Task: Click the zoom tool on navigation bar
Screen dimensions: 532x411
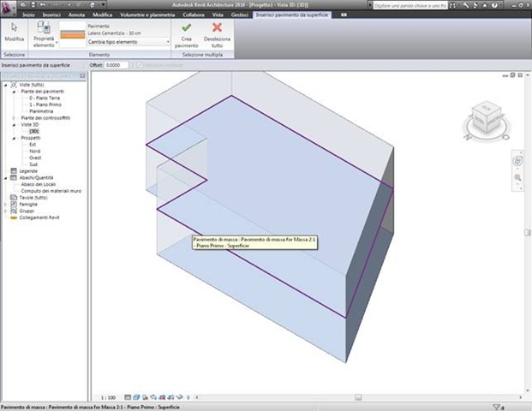Action: point(517,178)
